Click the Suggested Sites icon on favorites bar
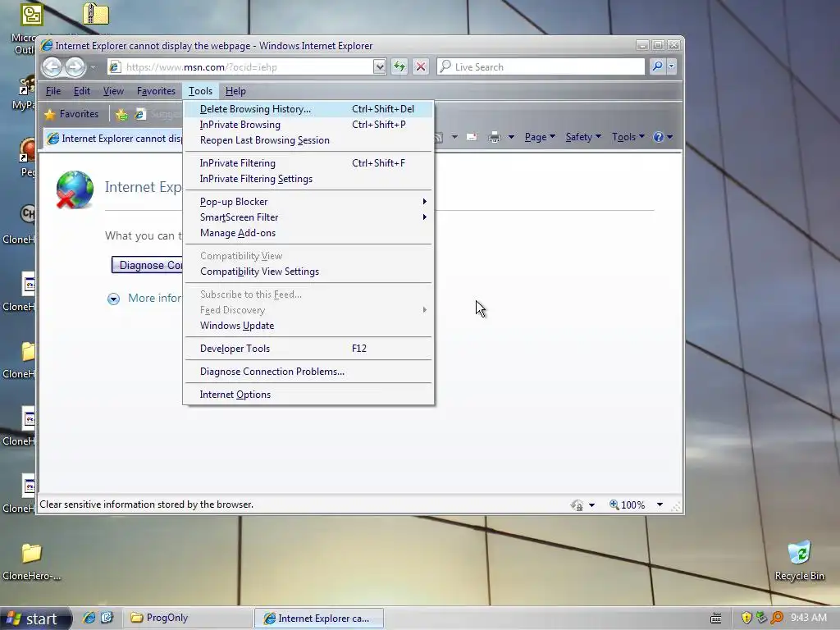The height and width of the screenshot is (630, 840). 140,114
